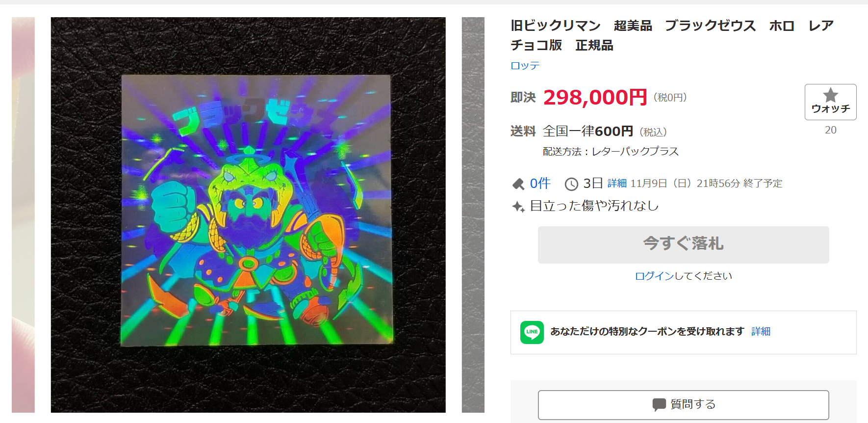Open the ロッテ brand link
The height and width of the screenshot is (423, 868).
525,65
